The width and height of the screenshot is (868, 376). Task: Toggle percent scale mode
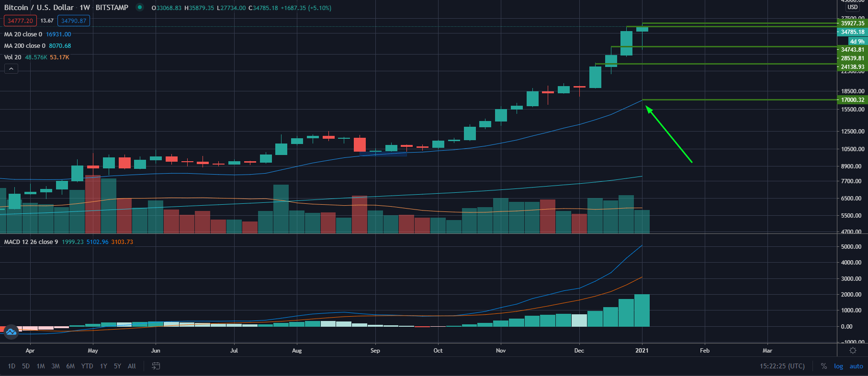coord(823,366)
